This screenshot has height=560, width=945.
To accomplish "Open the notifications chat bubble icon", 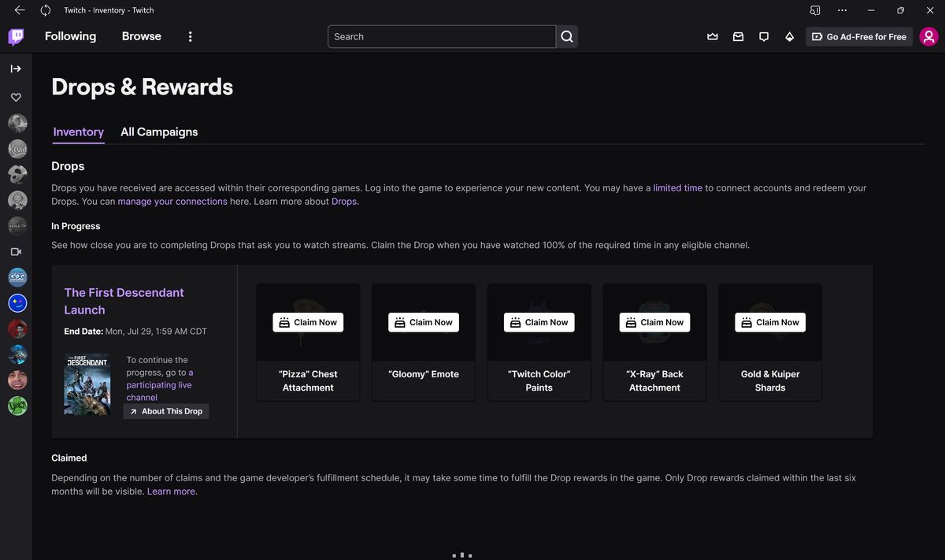I will [763, 35].
